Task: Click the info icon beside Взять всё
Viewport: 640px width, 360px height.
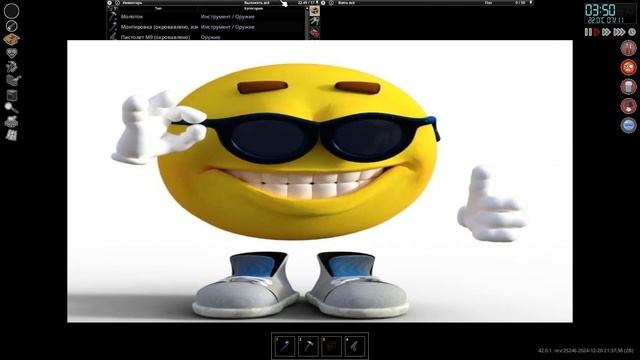Action: pos(331,3)
